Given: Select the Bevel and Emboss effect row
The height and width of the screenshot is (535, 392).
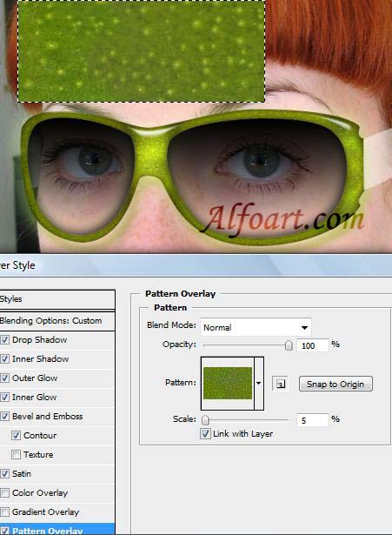Looking at the screenshot, I should pyautogui.click(x=57, y=417).
